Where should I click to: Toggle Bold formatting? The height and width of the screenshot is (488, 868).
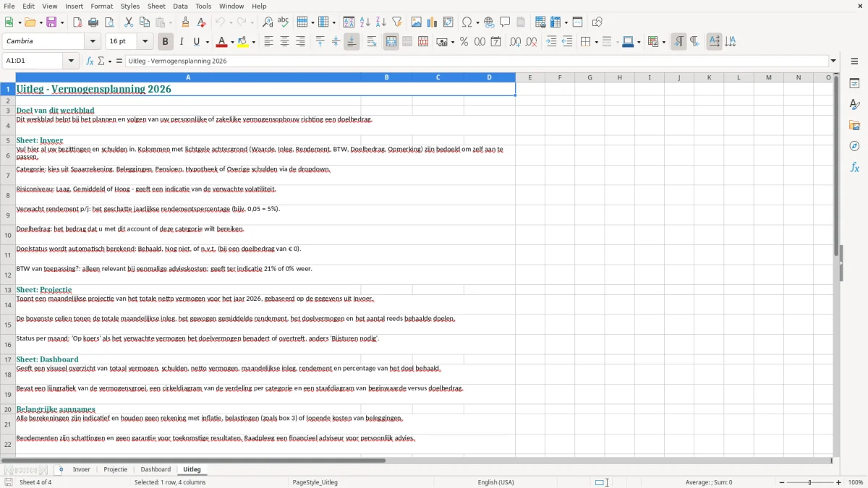165,42
